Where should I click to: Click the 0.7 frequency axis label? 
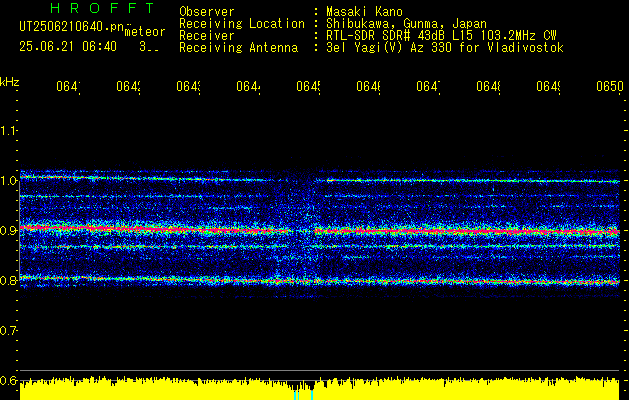[8, 331]
